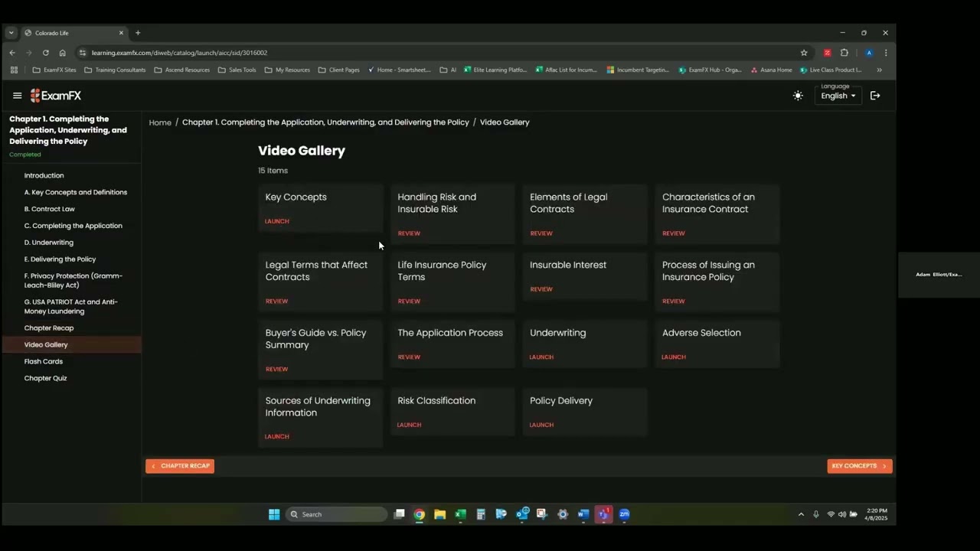Image resolution: width=980 pixels, height=551 pixels.
Task: Open the hamburger navigation menu
Action: 17,96
